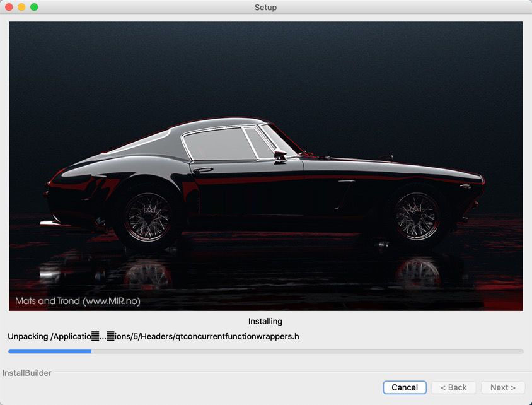Close the Setup window with the red button

[9, 7]
